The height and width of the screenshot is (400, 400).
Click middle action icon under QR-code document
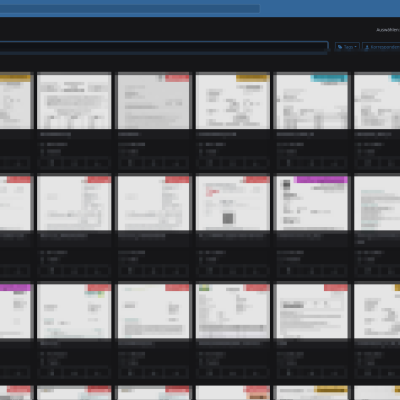pyautogui.click(x=232, y=270)
